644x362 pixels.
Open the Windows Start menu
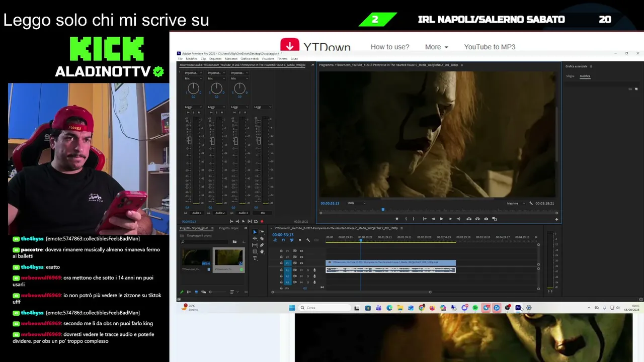(x=292, y=308)
